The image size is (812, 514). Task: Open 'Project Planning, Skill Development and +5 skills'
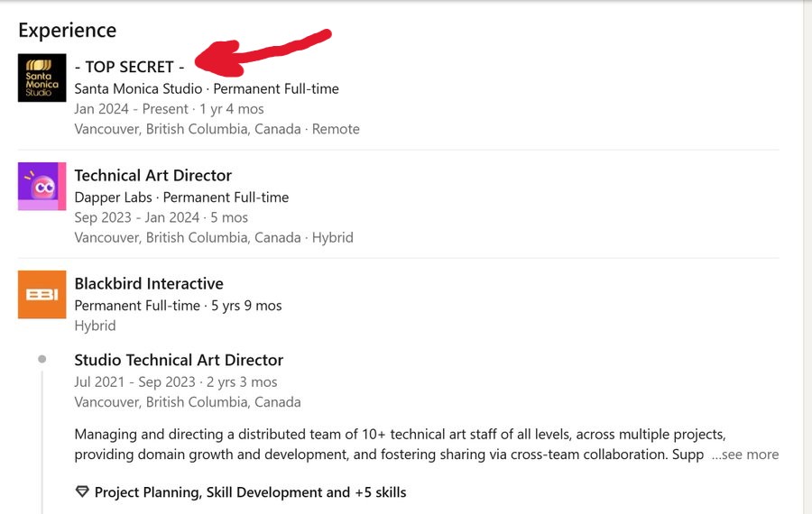[x=250, y=492]
